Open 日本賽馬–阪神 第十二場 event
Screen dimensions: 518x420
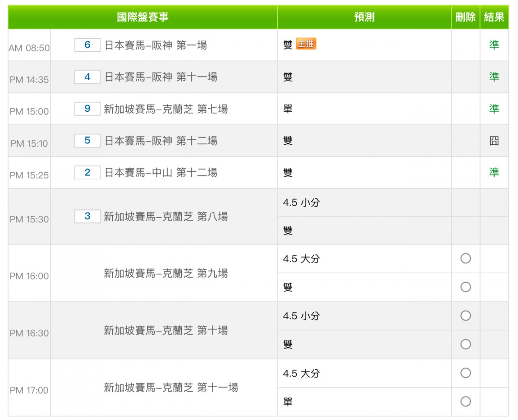click(x=161, y=140)
